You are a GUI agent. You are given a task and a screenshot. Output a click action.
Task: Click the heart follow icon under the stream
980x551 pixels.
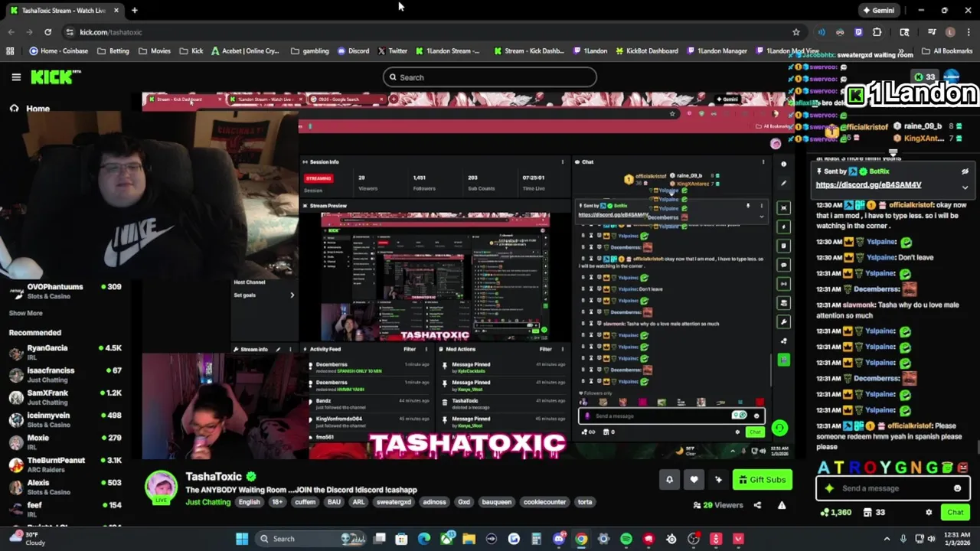694,480
